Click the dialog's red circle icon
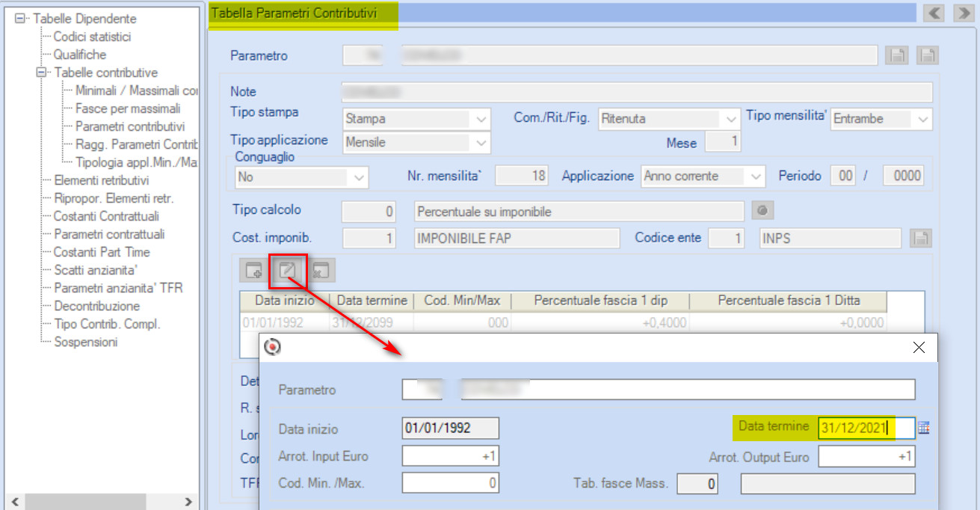980x510 pixels. (x=274, y=347)
